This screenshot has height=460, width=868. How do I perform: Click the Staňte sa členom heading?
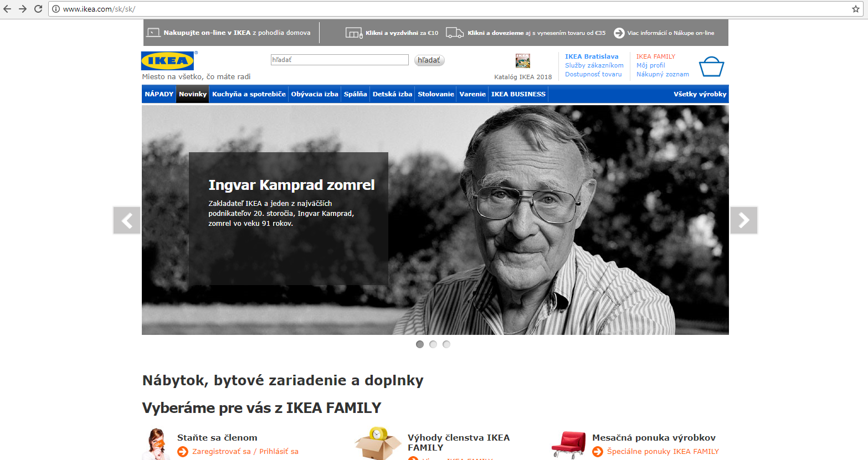click(x=217, y=438)
